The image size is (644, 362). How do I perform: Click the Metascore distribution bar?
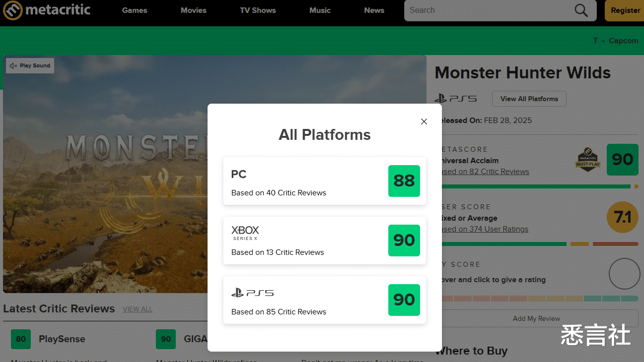pos(540,186)
